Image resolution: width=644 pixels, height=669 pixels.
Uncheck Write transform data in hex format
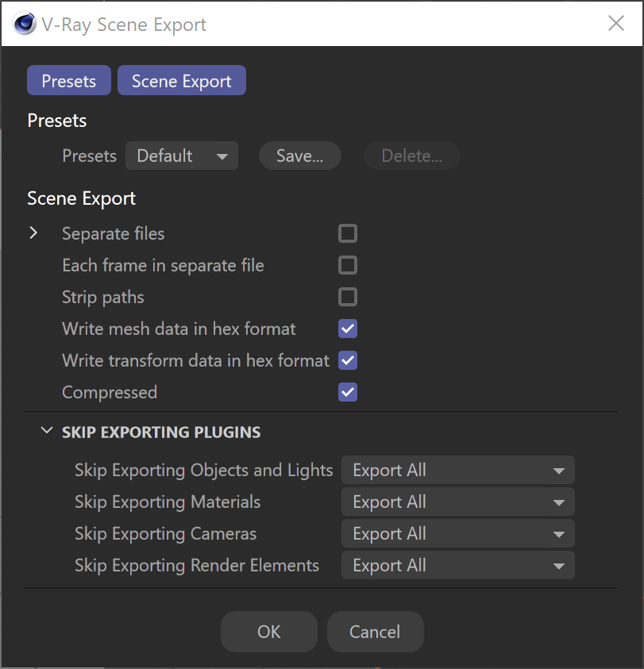tap(348, 360)
